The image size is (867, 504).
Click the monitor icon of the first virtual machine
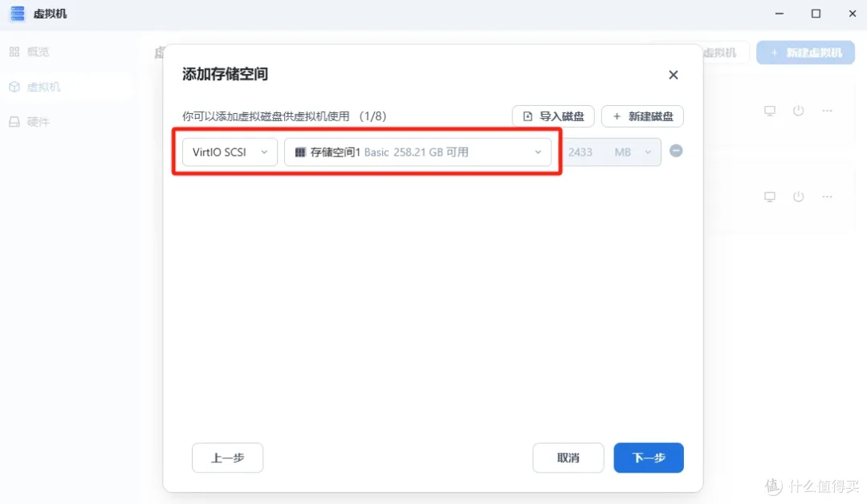pos(769,111)
